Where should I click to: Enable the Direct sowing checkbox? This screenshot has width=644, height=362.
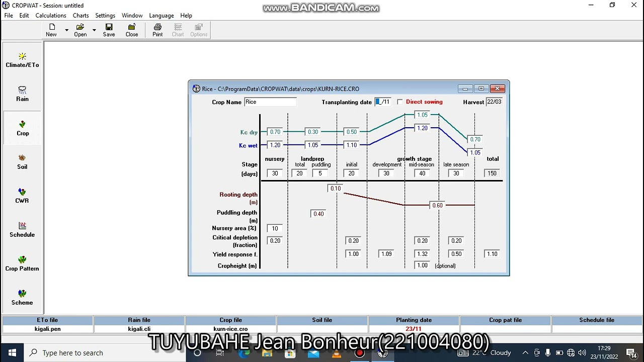click(400, 102)
